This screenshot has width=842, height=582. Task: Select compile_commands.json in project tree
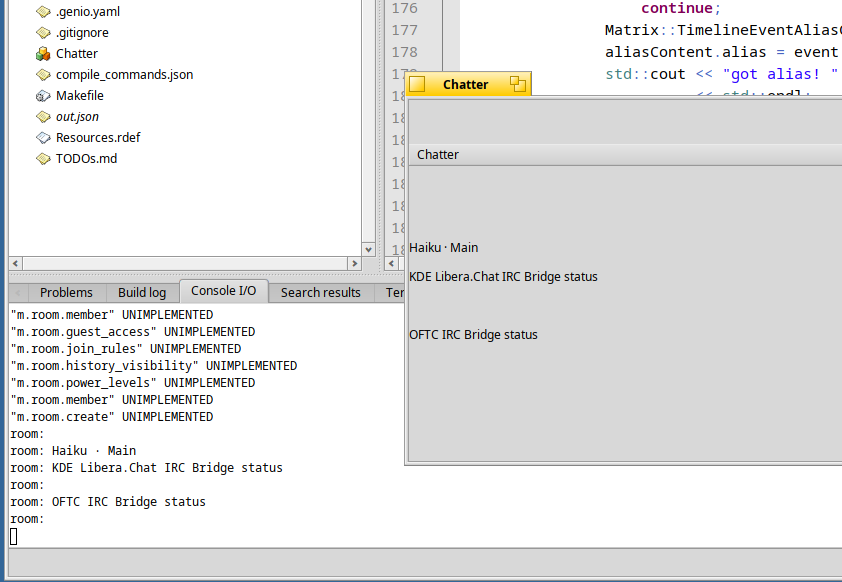click(x=125, y=75)
